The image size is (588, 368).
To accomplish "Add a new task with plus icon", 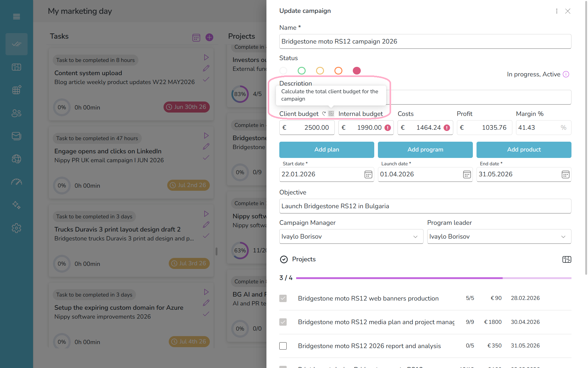I will 209,37.
